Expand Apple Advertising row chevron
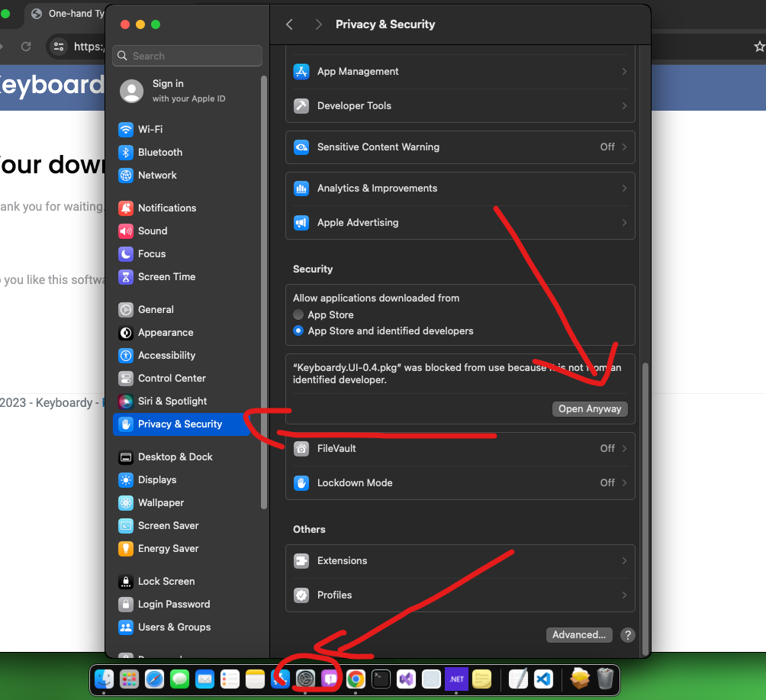Screen dimensions: 766x700 (624, 222)
